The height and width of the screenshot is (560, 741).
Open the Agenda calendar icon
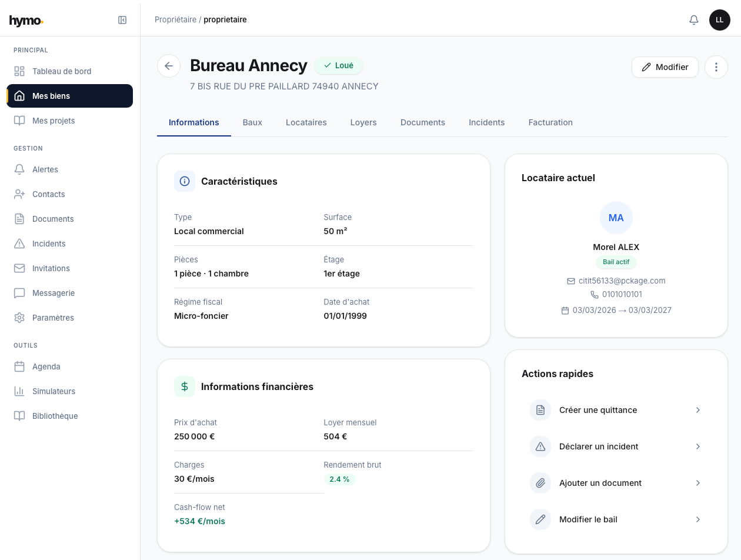19,366
